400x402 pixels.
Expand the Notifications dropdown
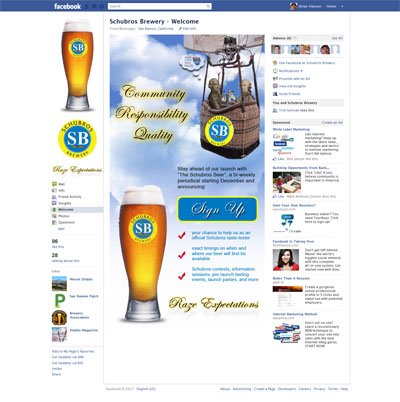tap(291, 71)
